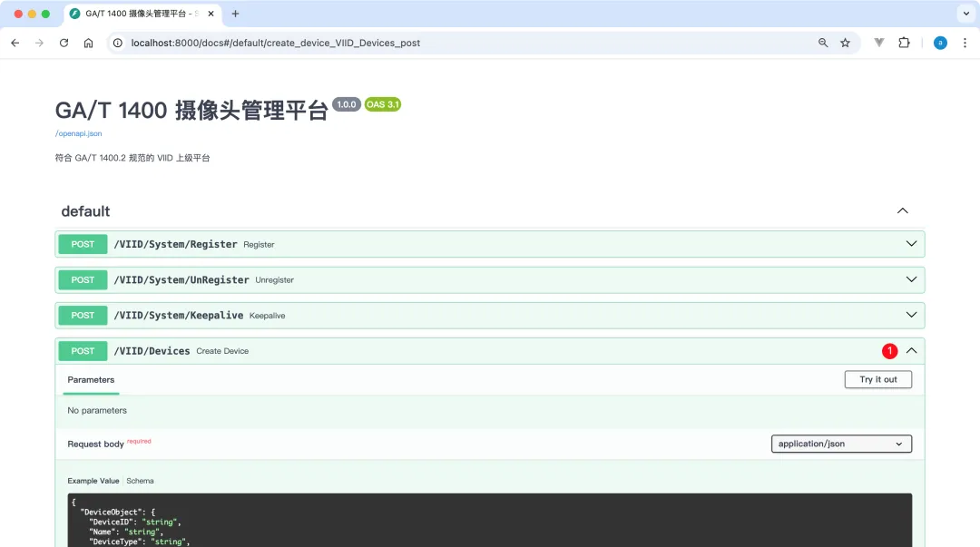Viewport: 980px width, 547px height.
Task: Open the extensions puzzle icon
Action: click(904, 43)
